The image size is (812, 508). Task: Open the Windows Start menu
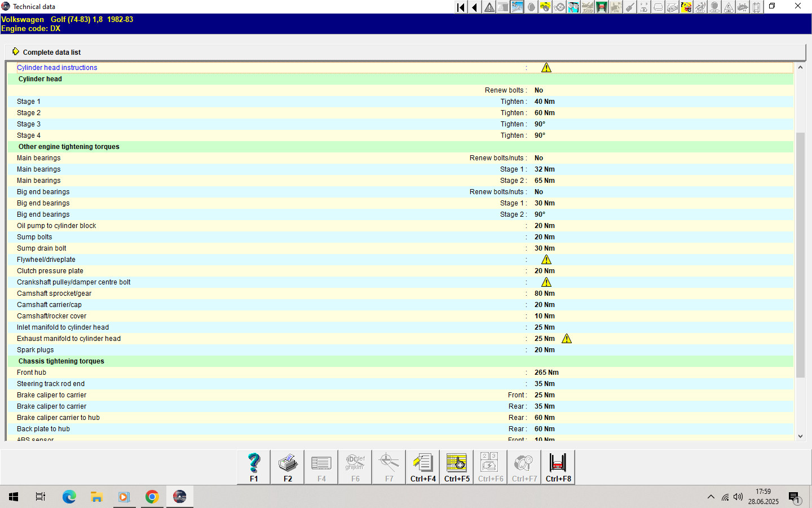(x=14, y=497)
